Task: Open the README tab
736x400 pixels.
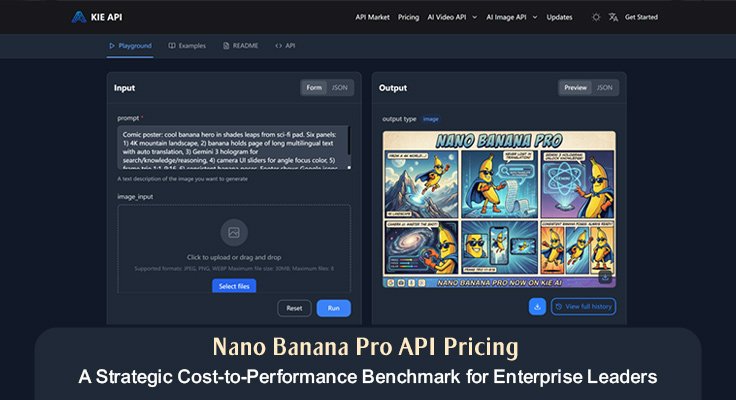Action: point(240,46)
